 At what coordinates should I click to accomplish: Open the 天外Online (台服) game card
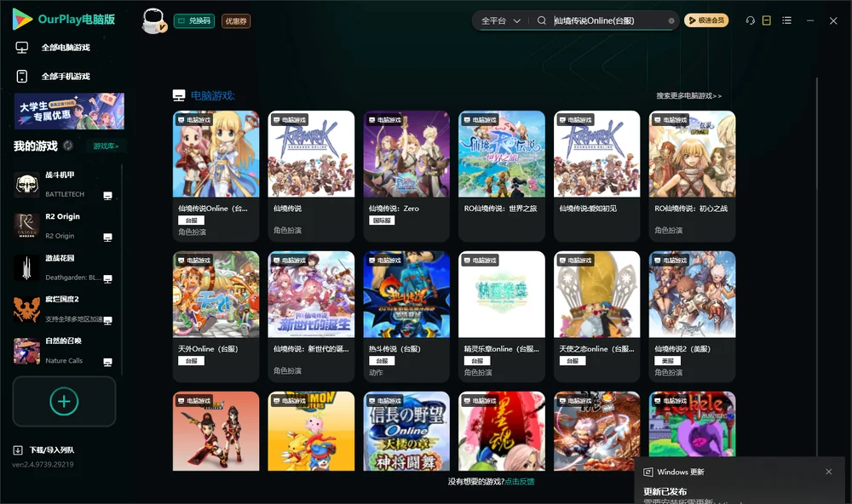[x=216, y=316]
